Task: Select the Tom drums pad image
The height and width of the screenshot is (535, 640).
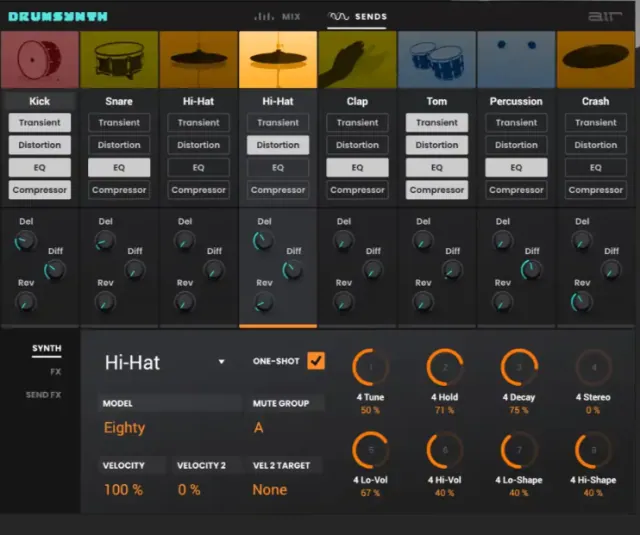Action: pos(437,60)
